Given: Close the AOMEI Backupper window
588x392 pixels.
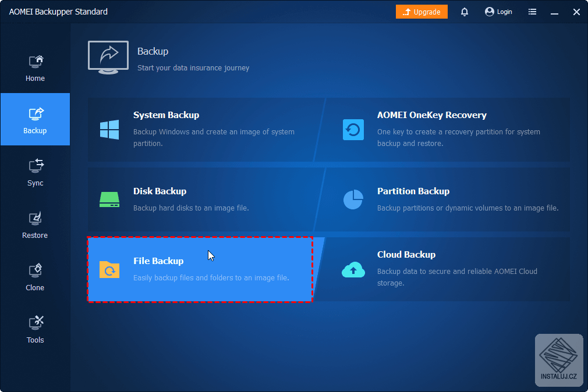Looking at the screenshot, I should [576, 12].
